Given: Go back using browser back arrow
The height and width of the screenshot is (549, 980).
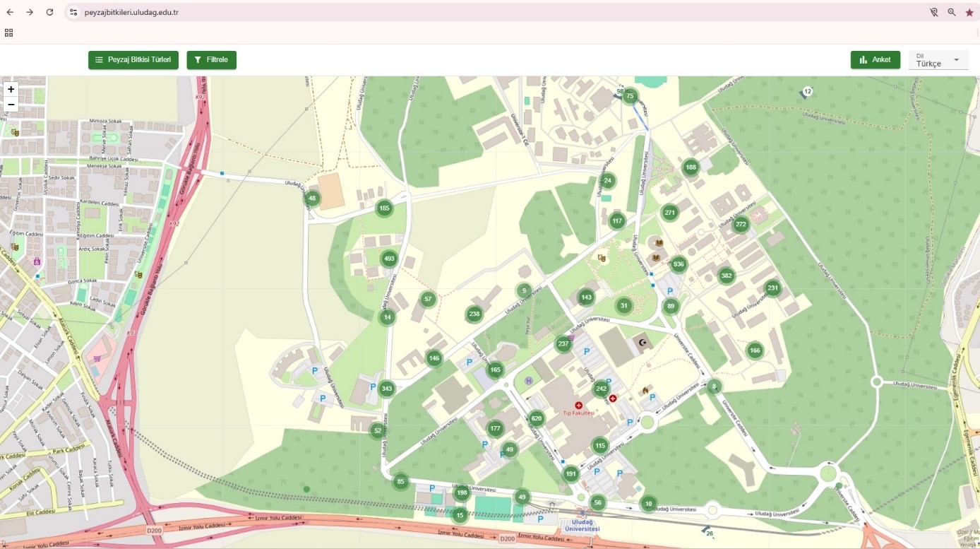Looking at the screenshot, I should point(10,12).
